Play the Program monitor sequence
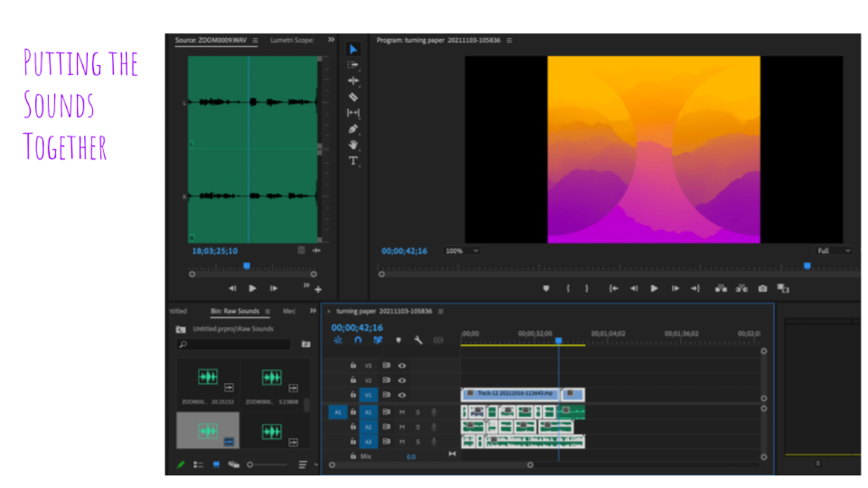The image size is (868, 488). pos(654,288)
